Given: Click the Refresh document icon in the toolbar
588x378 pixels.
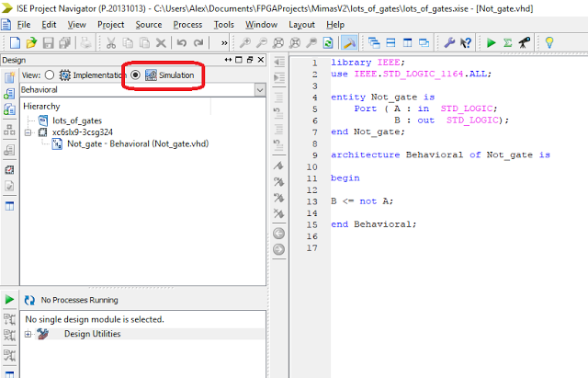Looking at the screenshot, I should click(x=328, y=43).
